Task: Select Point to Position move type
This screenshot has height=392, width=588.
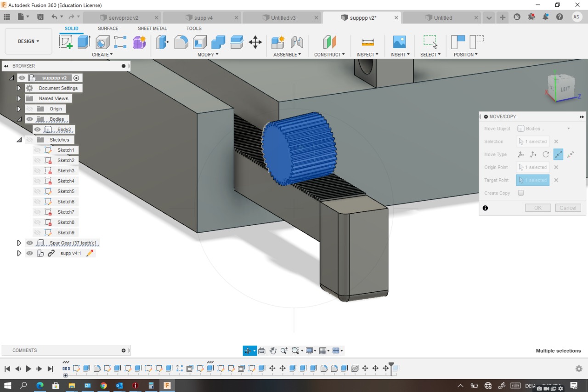Action: point(571,154)
